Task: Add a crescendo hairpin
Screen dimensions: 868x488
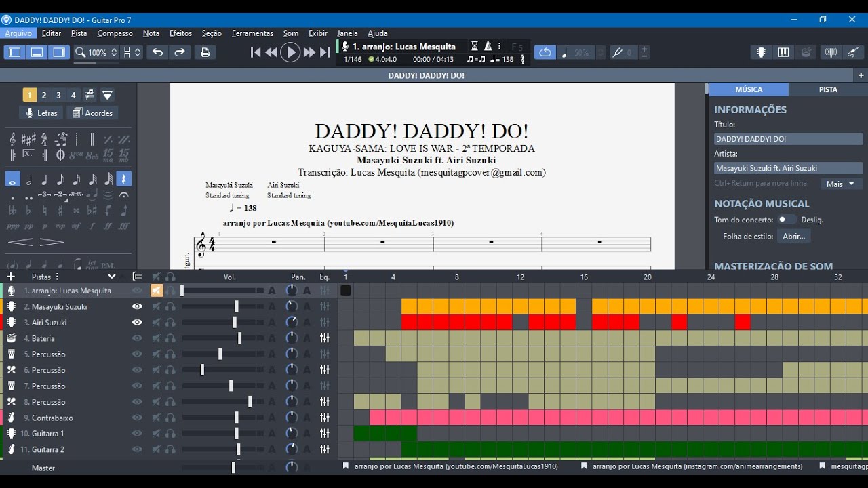Action: point(20,242)
